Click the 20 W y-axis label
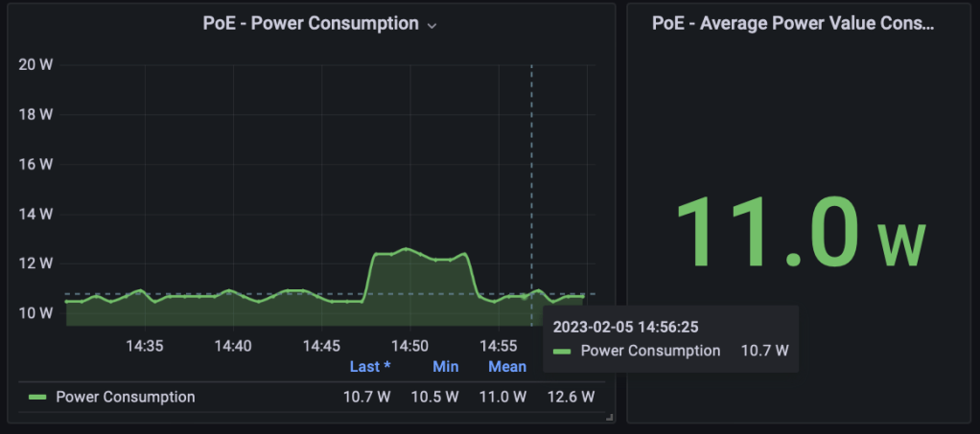 [35, 64]
